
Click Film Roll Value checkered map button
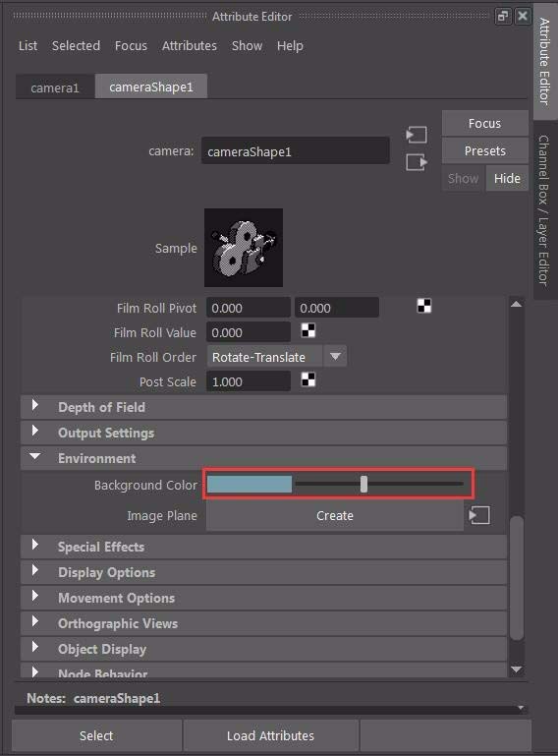308,330
